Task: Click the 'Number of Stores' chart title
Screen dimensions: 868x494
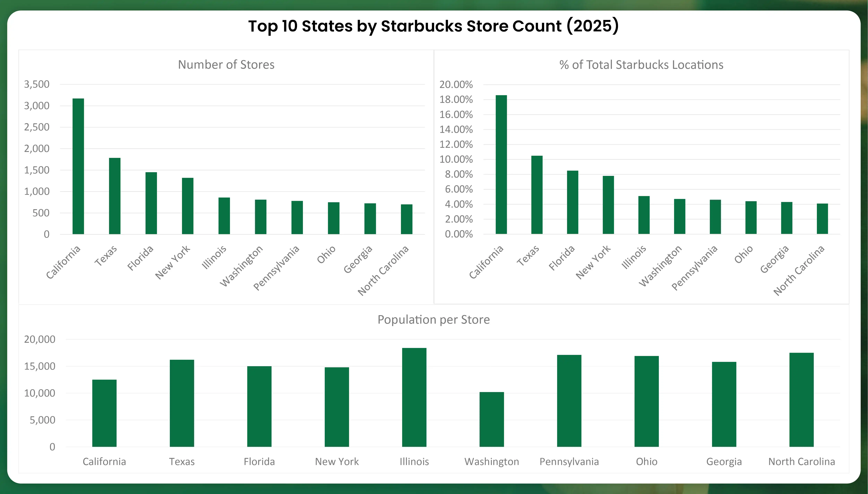Action: (226, 65)
